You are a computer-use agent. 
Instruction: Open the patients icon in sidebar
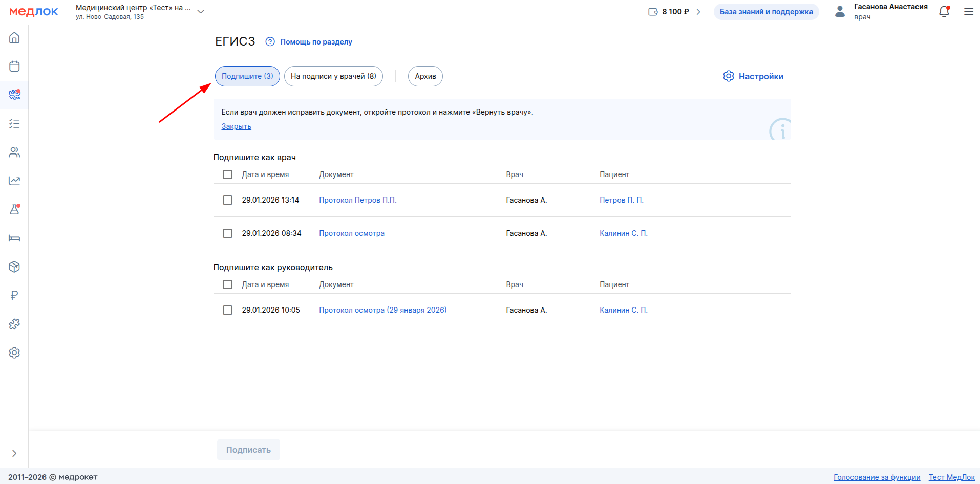tap(14, 152)
